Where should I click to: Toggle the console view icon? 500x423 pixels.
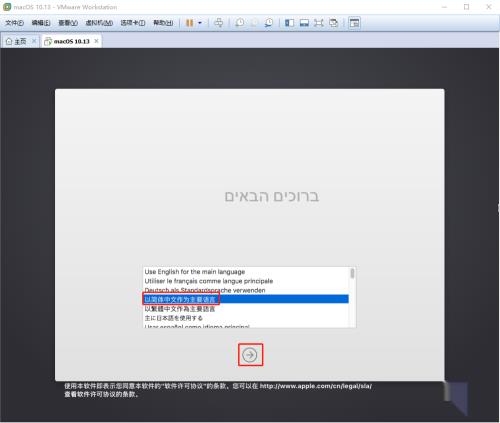click(x=354, y=23)
